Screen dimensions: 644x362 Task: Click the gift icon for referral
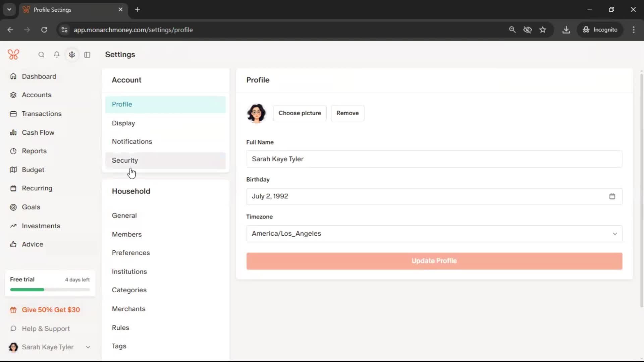pyautogui.click(x=13, y=310)
